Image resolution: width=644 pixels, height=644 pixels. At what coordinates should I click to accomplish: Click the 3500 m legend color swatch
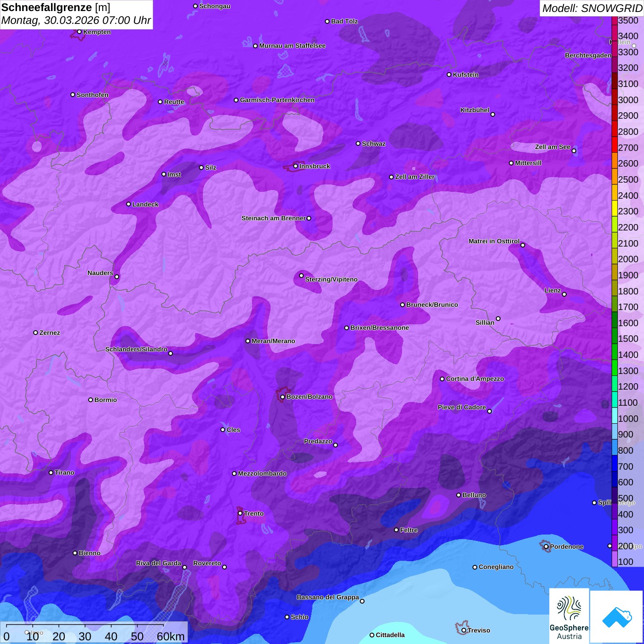(x=614, y=21)
